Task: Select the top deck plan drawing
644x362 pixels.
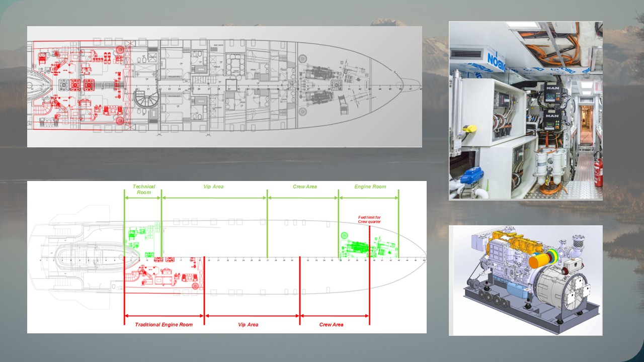Action: click(224, 86)
